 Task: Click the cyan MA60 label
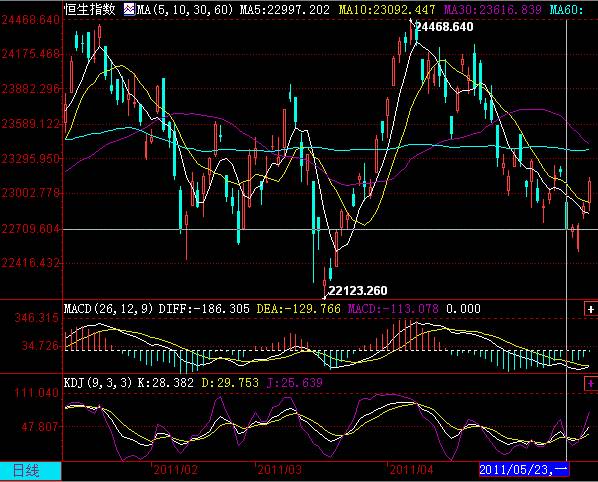click(566, 10)
